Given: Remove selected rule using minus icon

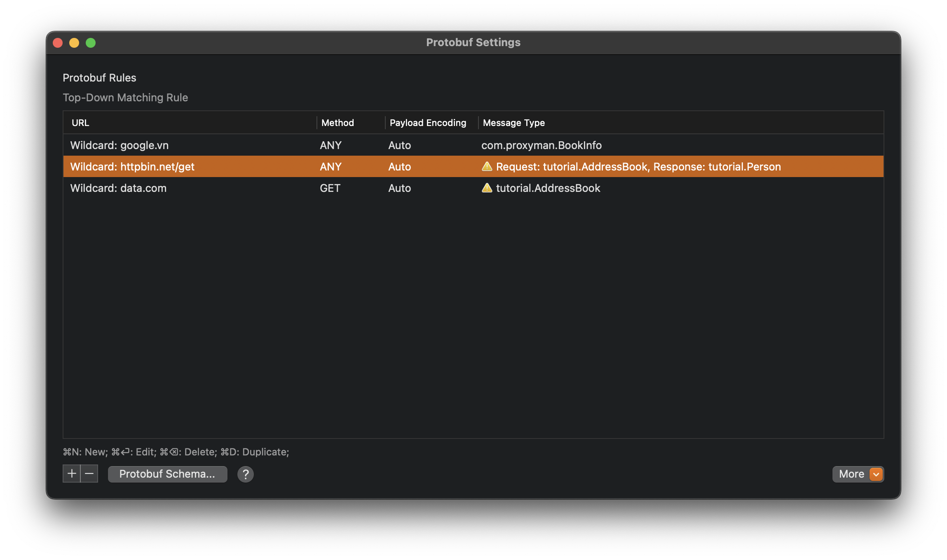Looking at the screenshot, I should coord(89,474).
